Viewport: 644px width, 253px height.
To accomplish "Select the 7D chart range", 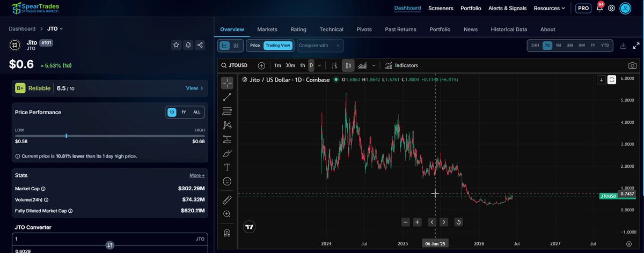I will [547, 46].
